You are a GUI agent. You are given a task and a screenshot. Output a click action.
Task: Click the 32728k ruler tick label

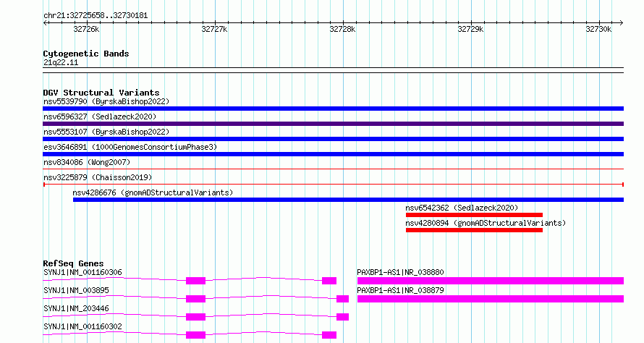coord(342,29)
